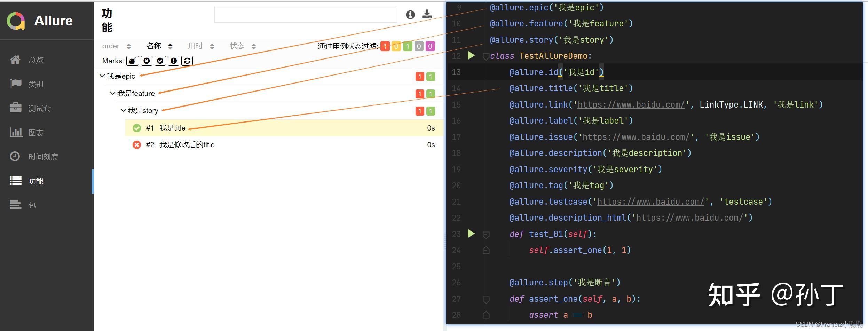Click run arrow beside class TestAllureDemo
The image size is (868, 331).
coord(471,56)
